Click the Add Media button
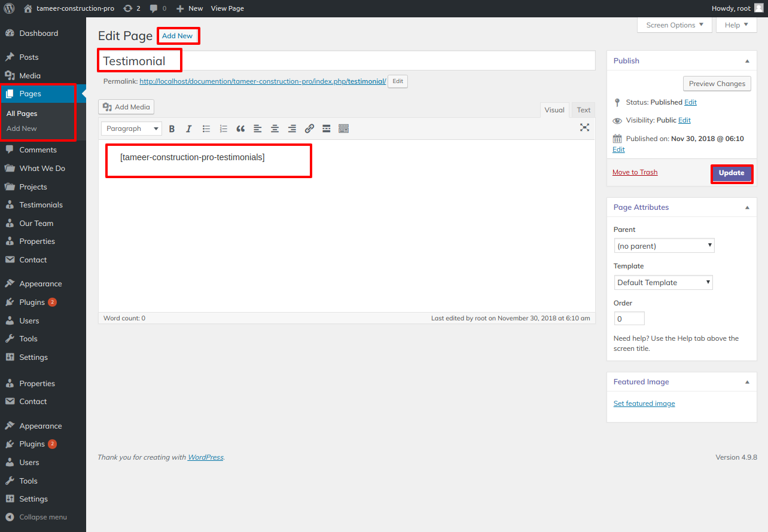 pyautogui.click(x=126, y=107)
